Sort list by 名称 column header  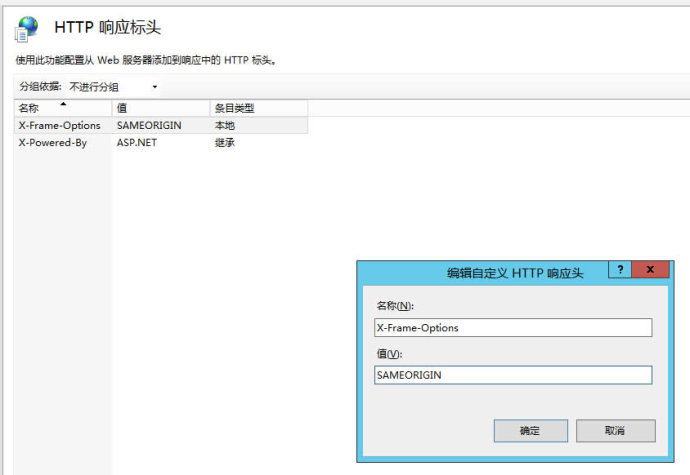pyautogui.click(x=62, y=108)
